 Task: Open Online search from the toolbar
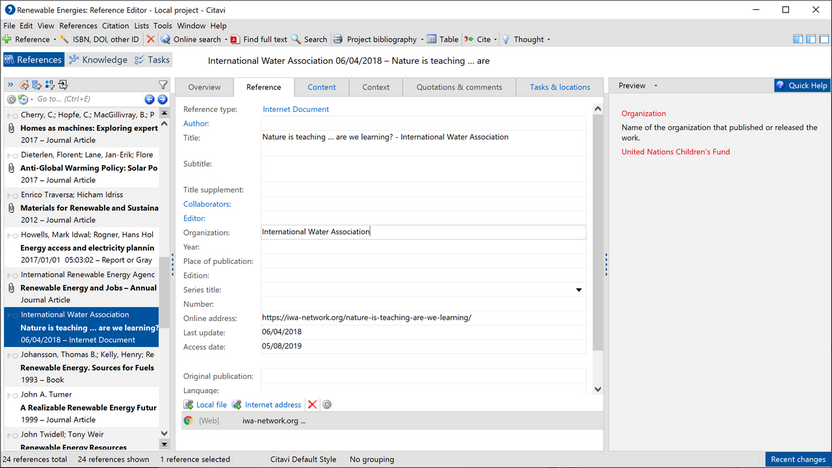(197, 39)
